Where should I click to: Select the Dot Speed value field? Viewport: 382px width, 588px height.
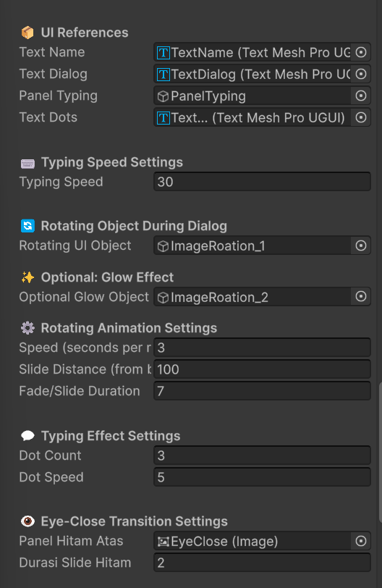(262, 477)
